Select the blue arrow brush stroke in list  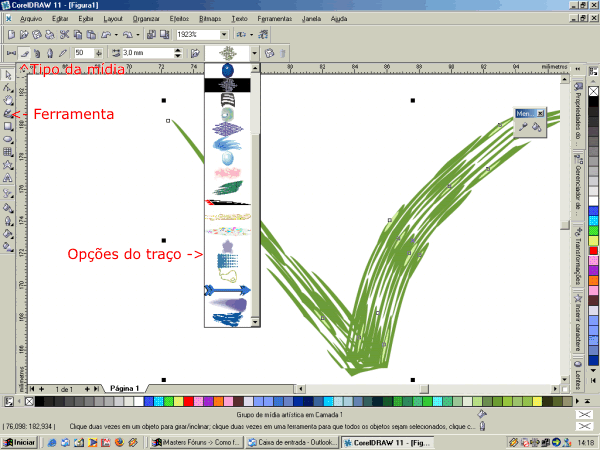[229, 290]
